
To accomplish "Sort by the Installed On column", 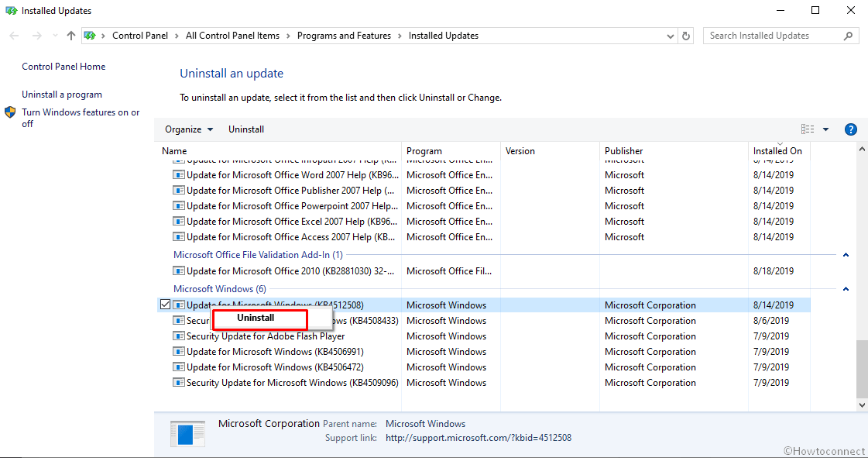I will click(x=779, y=150).
